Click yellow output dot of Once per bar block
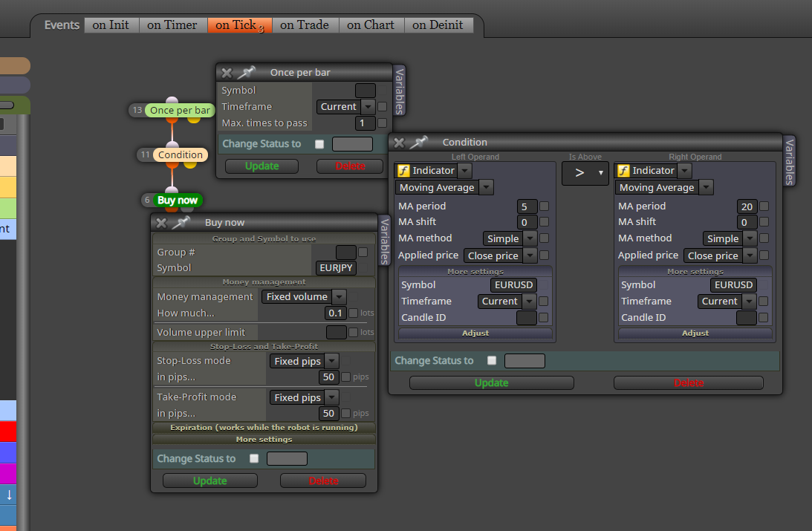The width and height of the screenshot is (812, 531). coord(194,120)
